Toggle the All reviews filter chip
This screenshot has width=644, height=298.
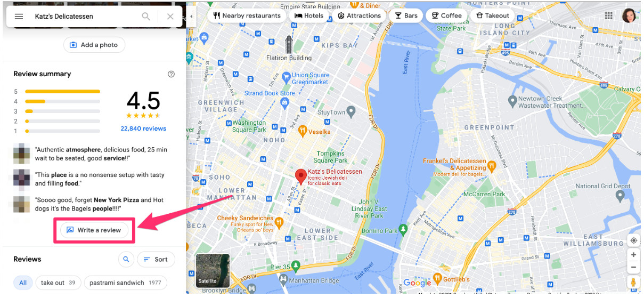(23, 283)
